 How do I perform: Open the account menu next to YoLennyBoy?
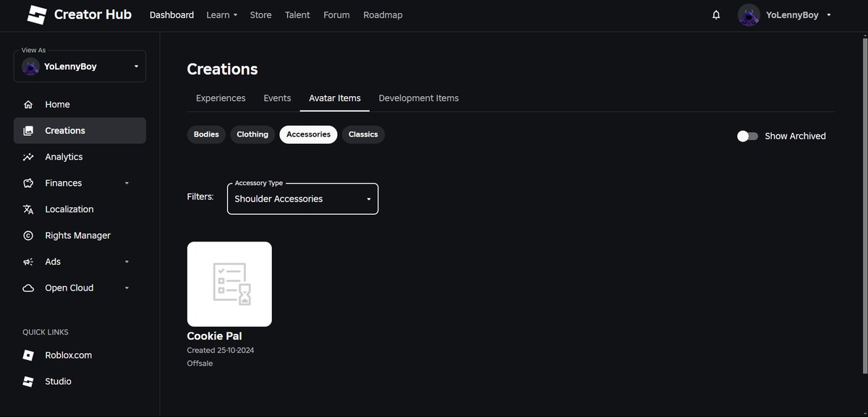(x=827, y=13)
